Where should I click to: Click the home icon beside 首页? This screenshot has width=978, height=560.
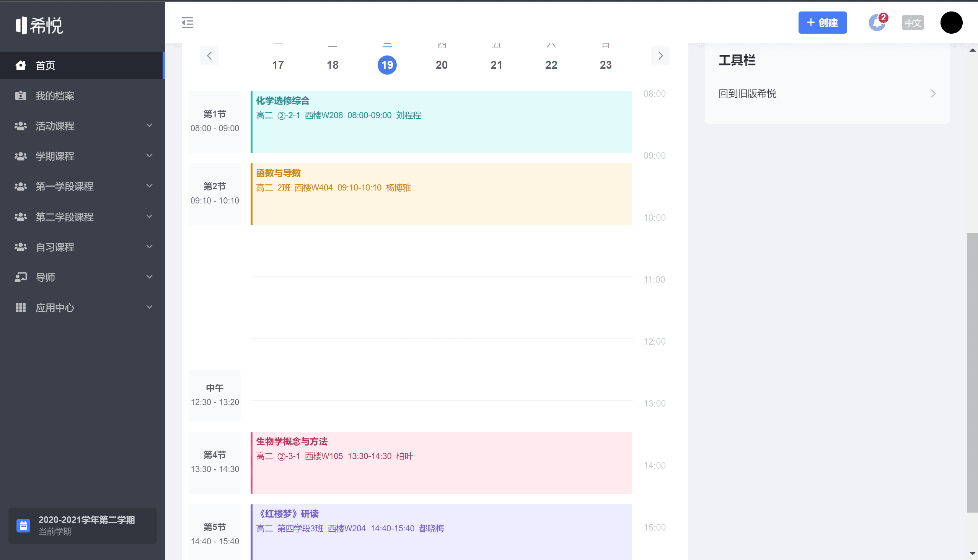pyautogui.click(x=21, y=65)
